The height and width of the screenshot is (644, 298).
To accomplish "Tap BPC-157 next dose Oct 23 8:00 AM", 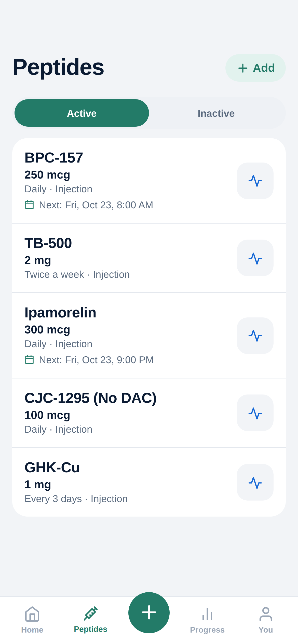I will (89, 205).
